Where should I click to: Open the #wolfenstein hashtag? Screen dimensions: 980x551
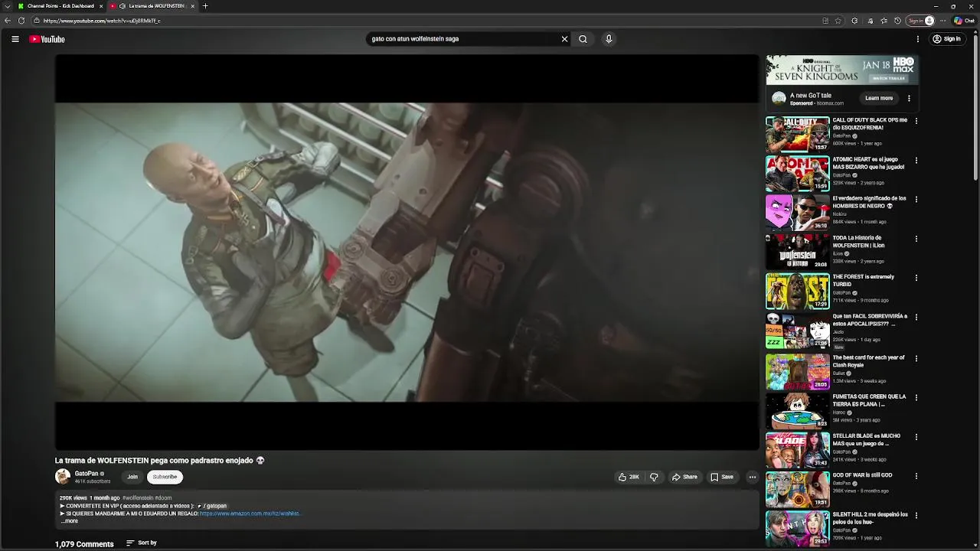pyautogui.click(x=138, y=498)
